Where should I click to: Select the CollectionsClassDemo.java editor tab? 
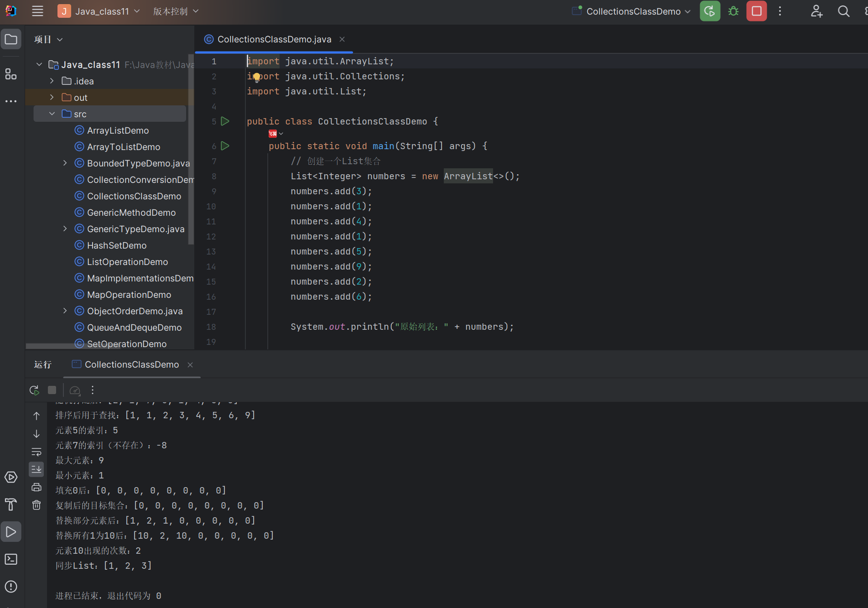(274, 40)
